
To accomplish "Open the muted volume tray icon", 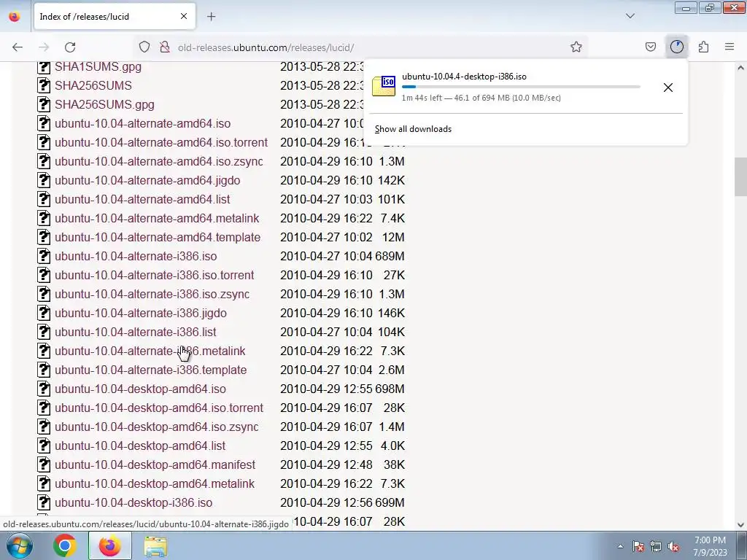I will point(673,546).
